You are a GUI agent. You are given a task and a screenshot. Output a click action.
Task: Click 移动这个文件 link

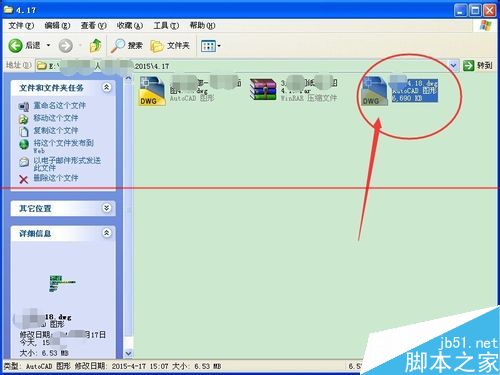point(56,118)
